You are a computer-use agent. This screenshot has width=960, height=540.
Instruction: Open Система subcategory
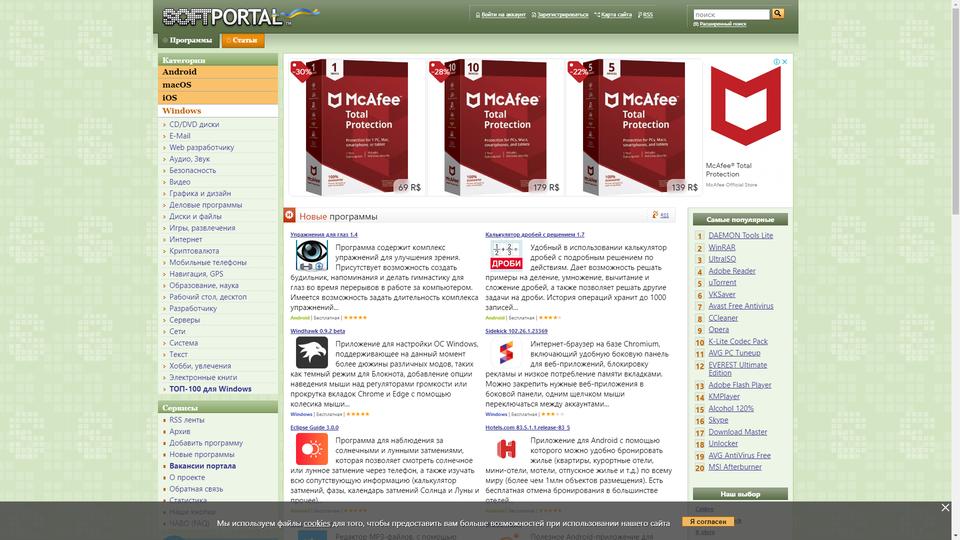[184, 343]
